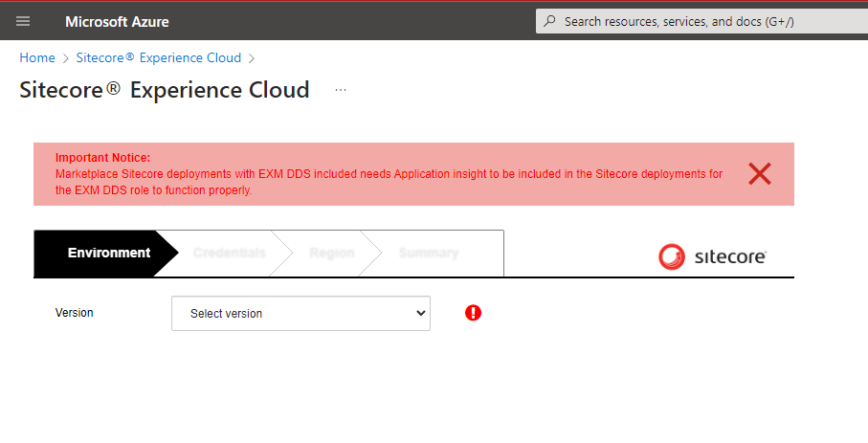Image resolution: width=868 pixels, height=443 pixels.
Task: Open the ellipsis more options beside the title
Action: point(341,90)
